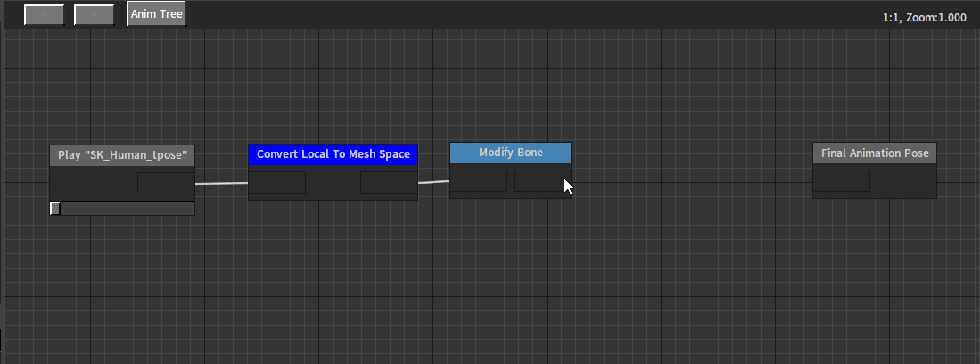Select the Modify Bone node header
The height and width of the screenshot is (364, 980).
pos(511,153)
